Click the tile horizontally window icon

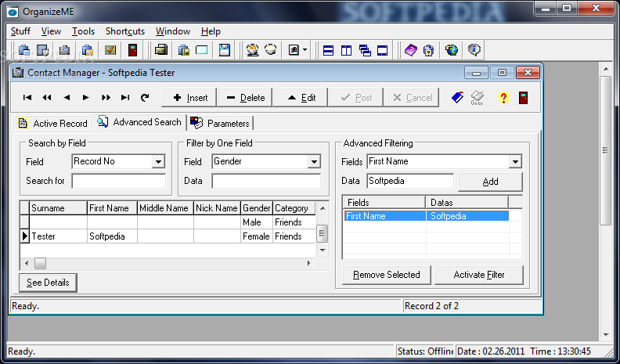(x=328, y=50)
